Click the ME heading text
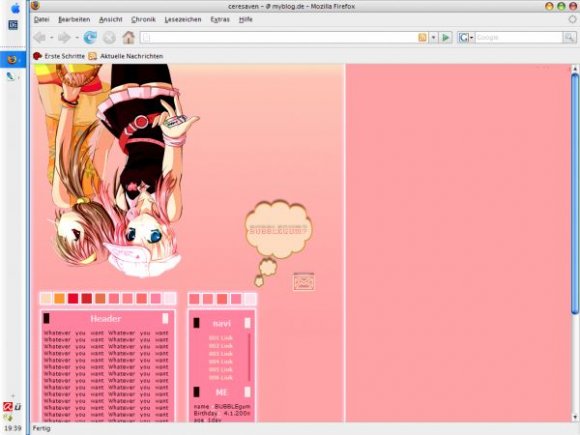This screenshot has width=580, height=435. pos(221,392)
